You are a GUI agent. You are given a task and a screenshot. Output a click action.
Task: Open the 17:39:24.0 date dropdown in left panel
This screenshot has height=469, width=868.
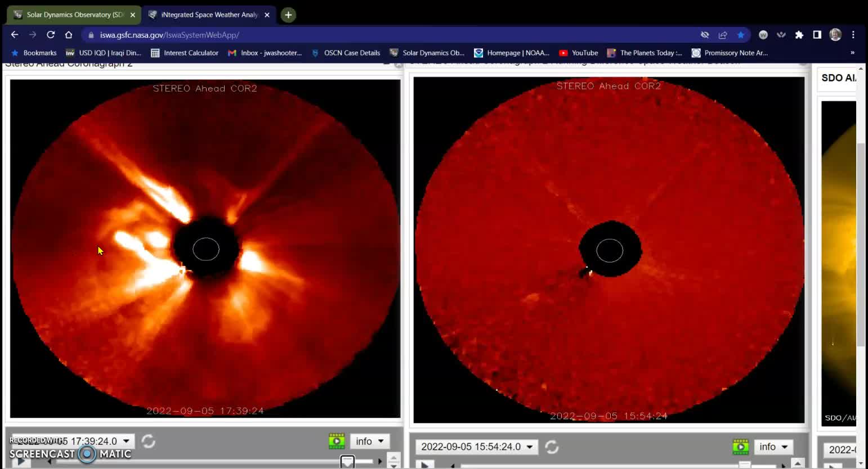click(x=73, y=441)
